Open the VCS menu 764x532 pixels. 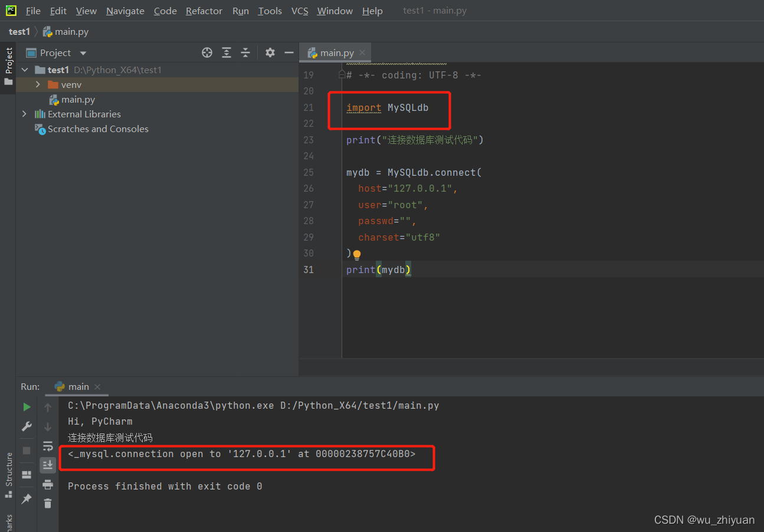coord(300,11)
